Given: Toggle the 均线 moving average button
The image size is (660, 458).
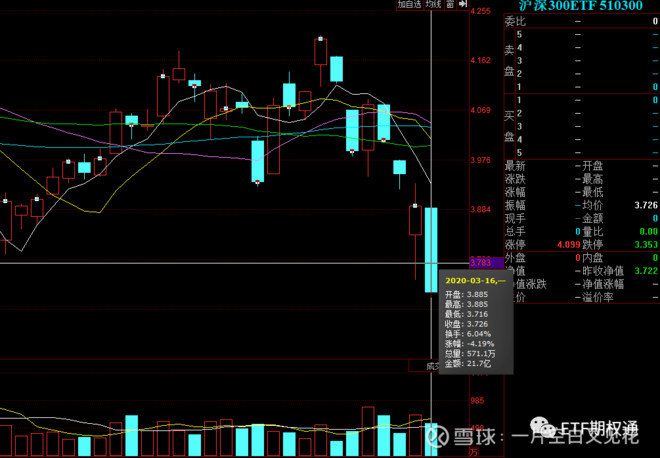Looking at the screenshot, I should click(x=433, y=4).
